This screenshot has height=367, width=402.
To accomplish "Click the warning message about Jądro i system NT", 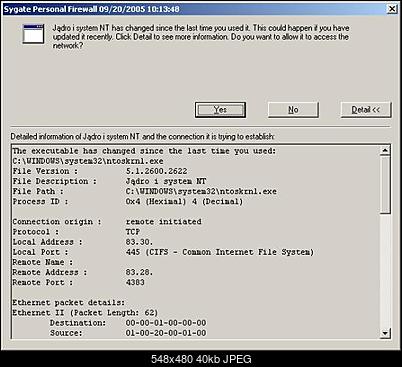I will pos(201,37).
